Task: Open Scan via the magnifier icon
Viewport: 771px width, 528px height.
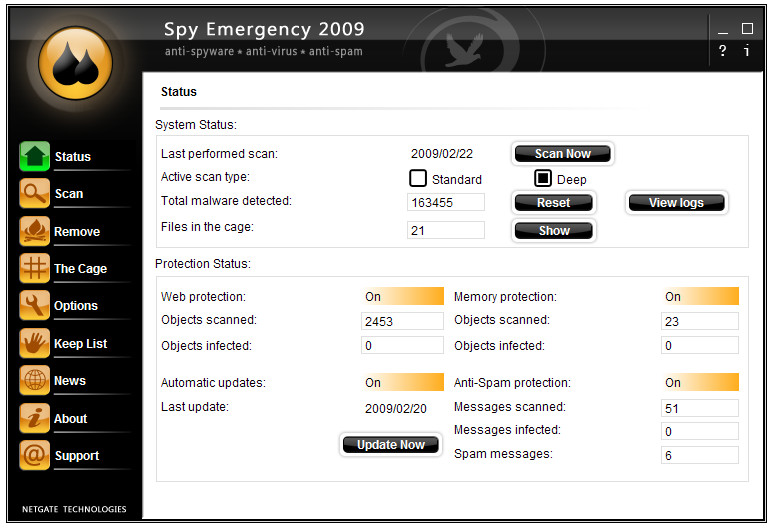Action: pos(34,193)
